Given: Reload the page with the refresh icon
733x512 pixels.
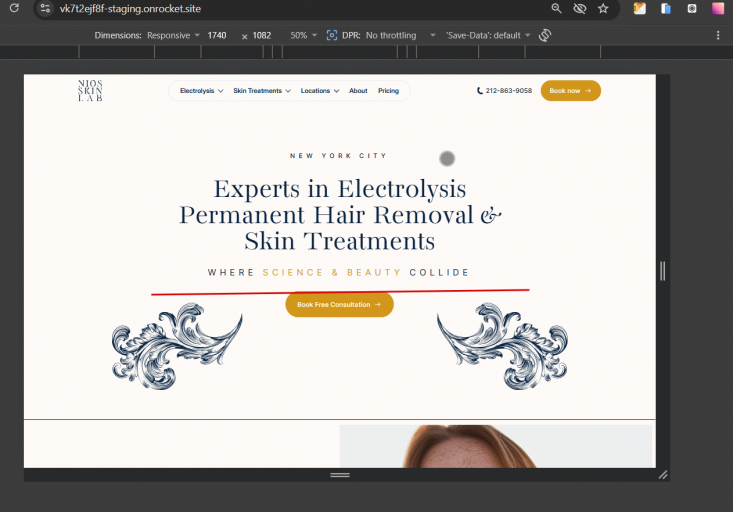Looking at the screenshot, I should tap(14, 8).
